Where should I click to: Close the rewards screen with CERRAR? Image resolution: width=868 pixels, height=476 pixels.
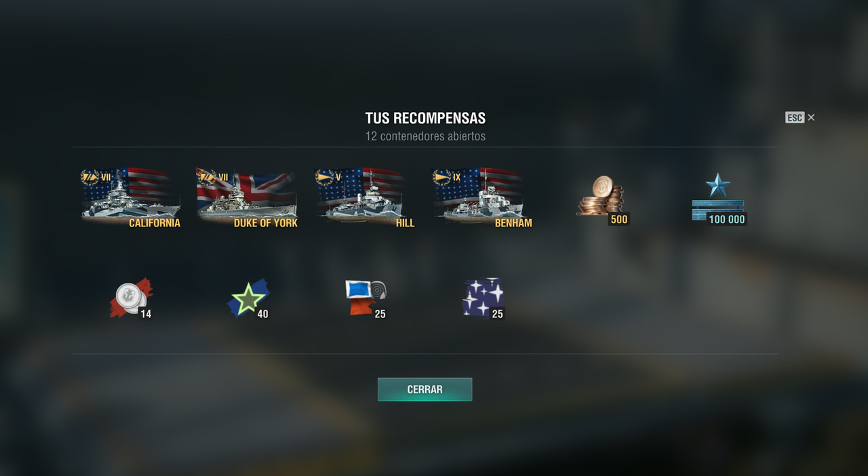(425, 389)
